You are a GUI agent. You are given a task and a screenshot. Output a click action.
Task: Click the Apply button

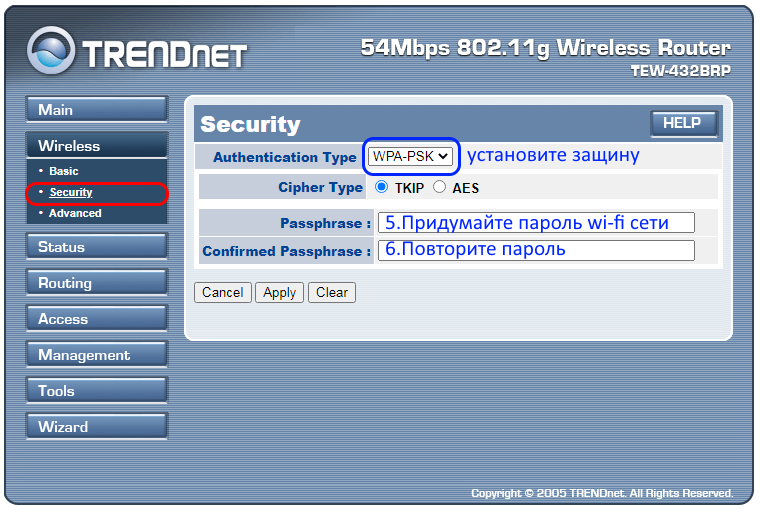click(x=279, y=292)
